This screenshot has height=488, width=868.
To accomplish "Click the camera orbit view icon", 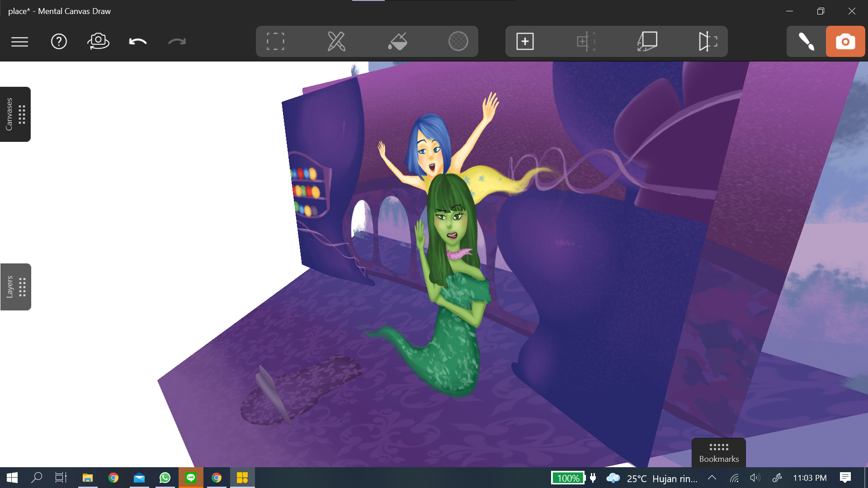I will (x=98, y=41).
